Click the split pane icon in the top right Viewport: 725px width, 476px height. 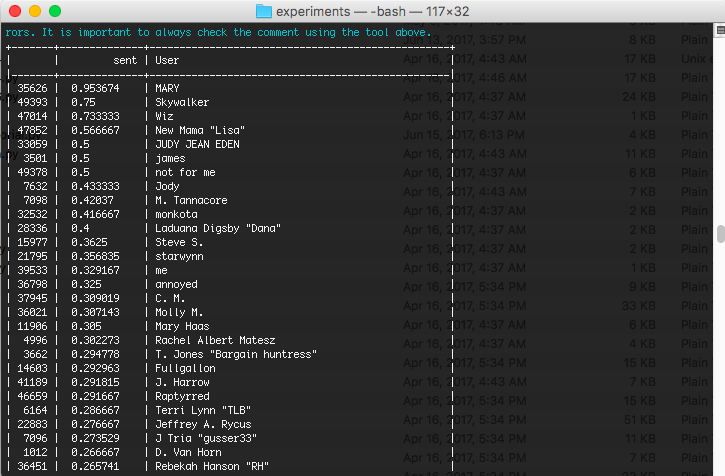point(720,31)
